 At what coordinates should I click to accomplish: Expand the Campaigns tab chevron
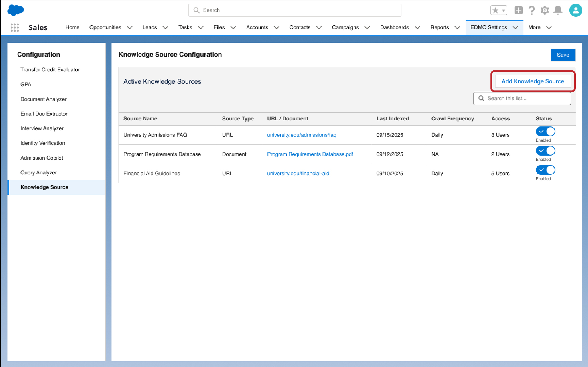coord(367,28)
